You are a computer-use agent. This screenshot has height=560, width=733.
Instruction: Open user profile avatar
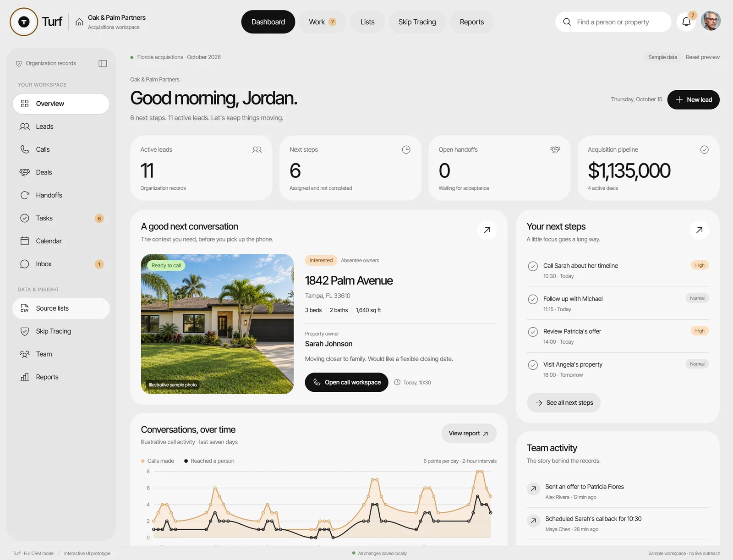pos(711,21)
